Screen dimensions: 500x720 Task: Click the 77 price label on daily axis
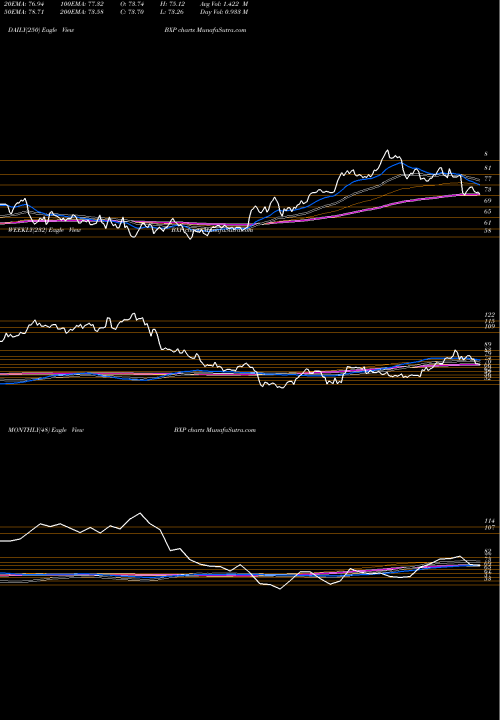[488, 179]
